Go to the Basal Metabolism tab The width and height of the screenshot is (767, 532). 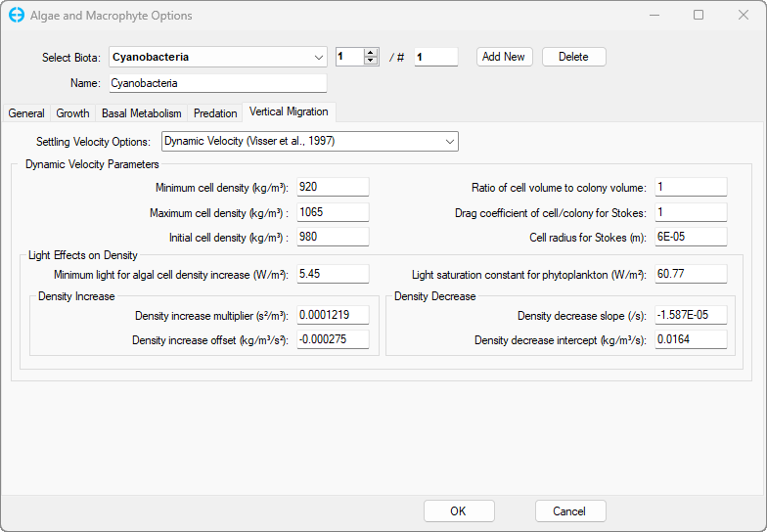[x=141, y=113]
